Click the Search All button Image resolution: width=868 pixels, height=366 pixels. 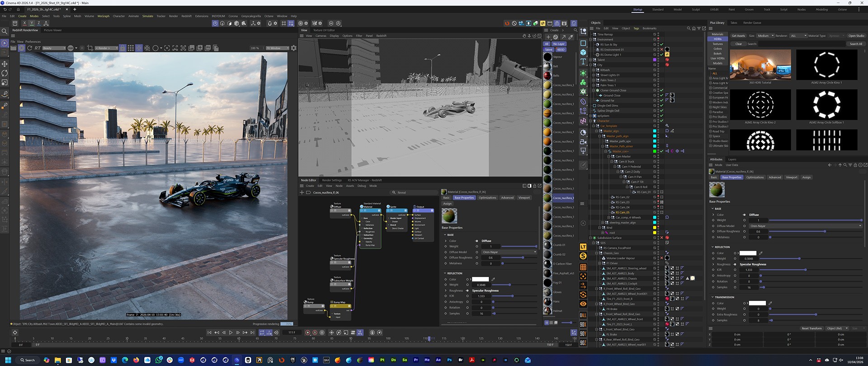click(x=856, y=44)
